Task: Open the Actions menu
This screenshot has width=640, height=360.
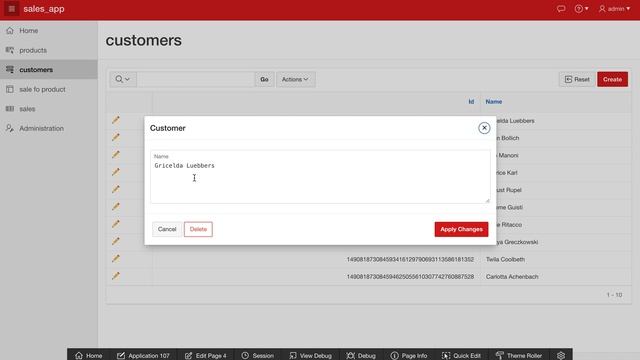Action: [x=296, y=79]
